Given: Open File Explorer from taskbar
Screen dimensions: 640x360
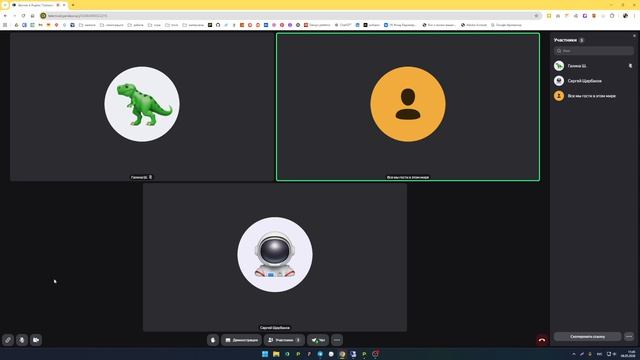Looking at the screenshot, I should point(276,354).
